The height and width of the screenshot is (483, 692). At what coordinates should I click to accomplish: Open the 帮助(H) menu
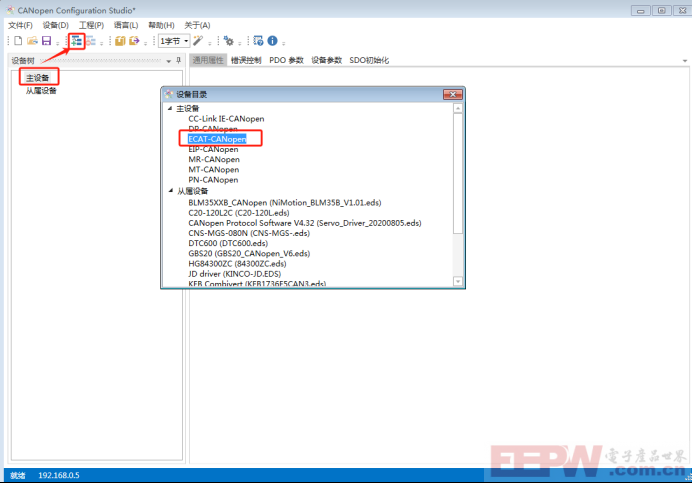[x=161, y=25]
